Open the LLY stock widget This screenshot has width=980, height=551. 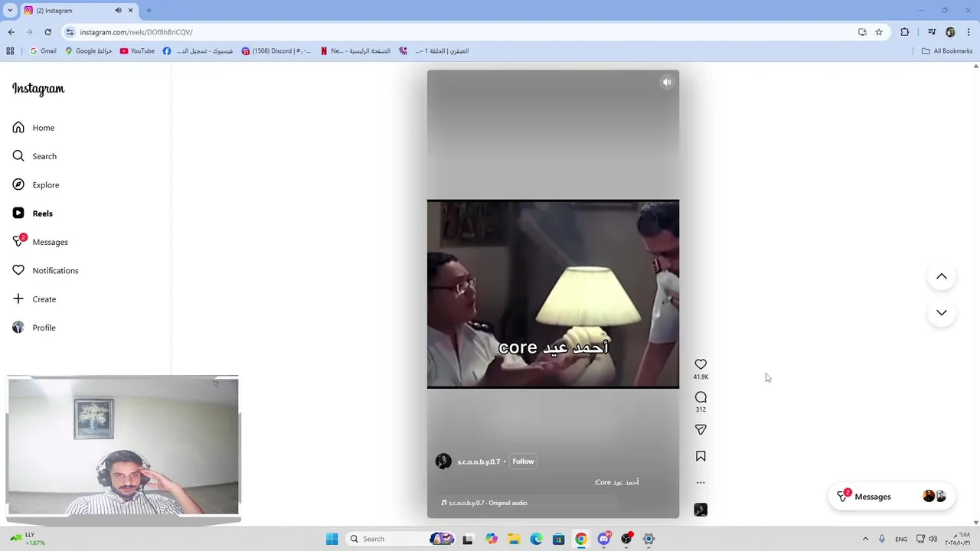tap(28, 539)
